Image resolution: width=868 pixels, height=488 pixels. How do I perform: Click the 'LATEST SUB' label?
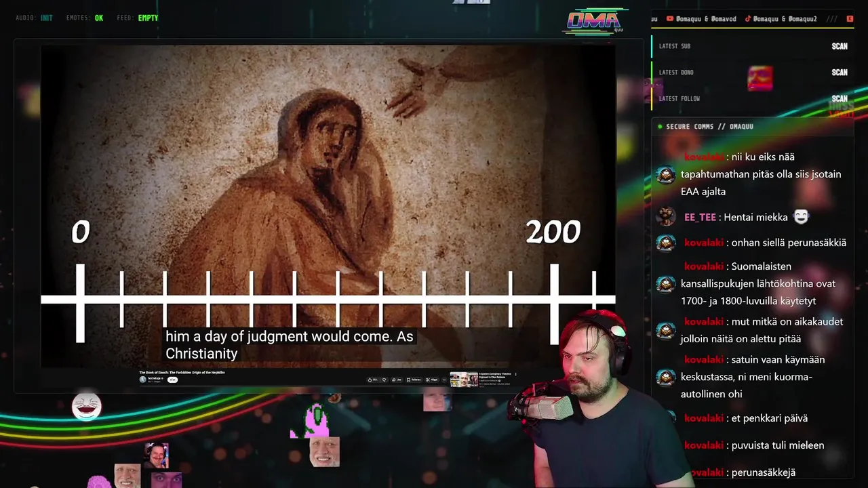[675, 46]
